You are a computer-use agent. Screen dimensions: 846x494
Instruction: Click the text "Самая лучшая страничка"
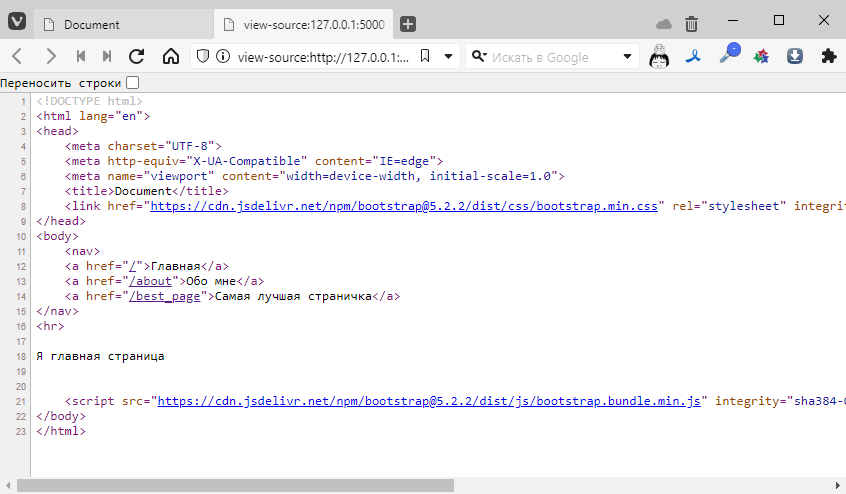pyautogui.click(x=293, y=297)
